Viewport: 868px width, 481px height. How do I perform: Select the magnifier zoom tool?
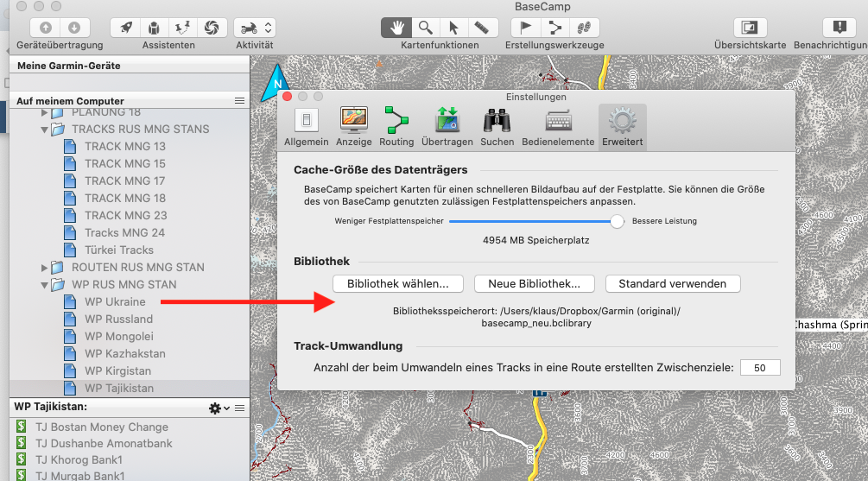(x=425, y=28)
